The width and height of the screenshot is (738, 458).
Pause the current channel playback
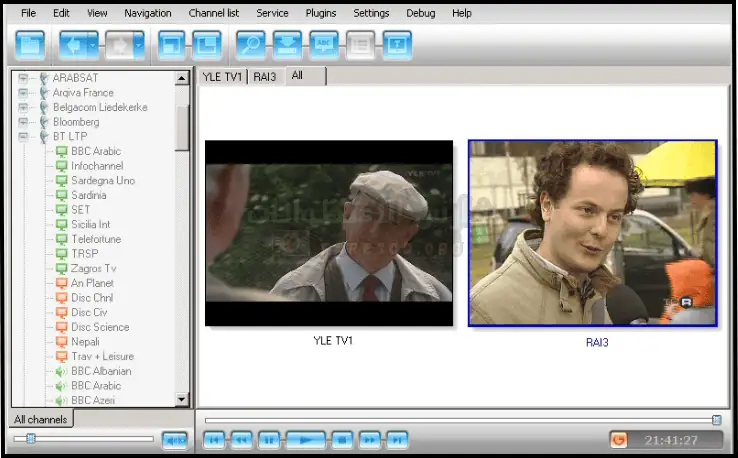[268, 439]
